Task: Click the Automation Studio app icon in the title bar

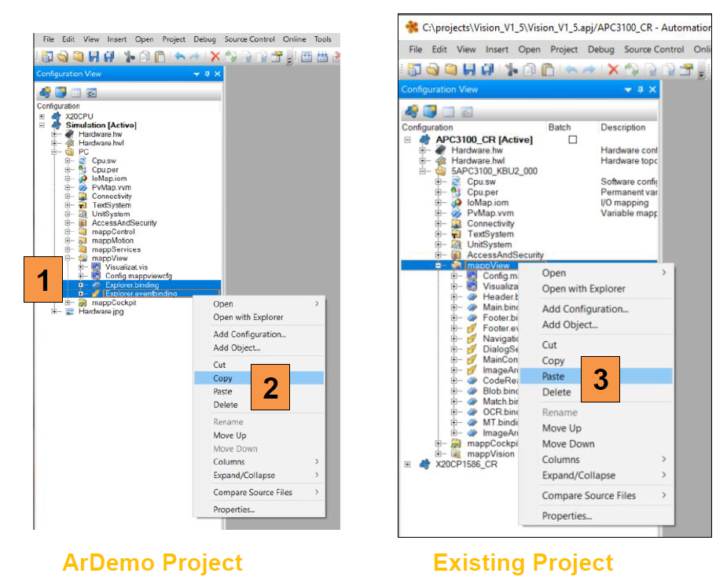Action: (x=412, y=28)
